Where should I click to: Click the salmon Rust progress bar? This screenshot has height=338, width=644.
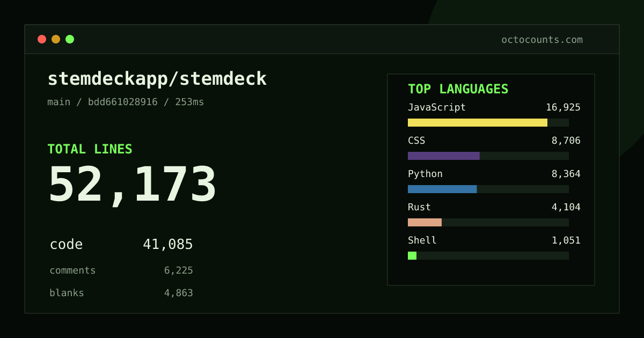click(425, 222)
